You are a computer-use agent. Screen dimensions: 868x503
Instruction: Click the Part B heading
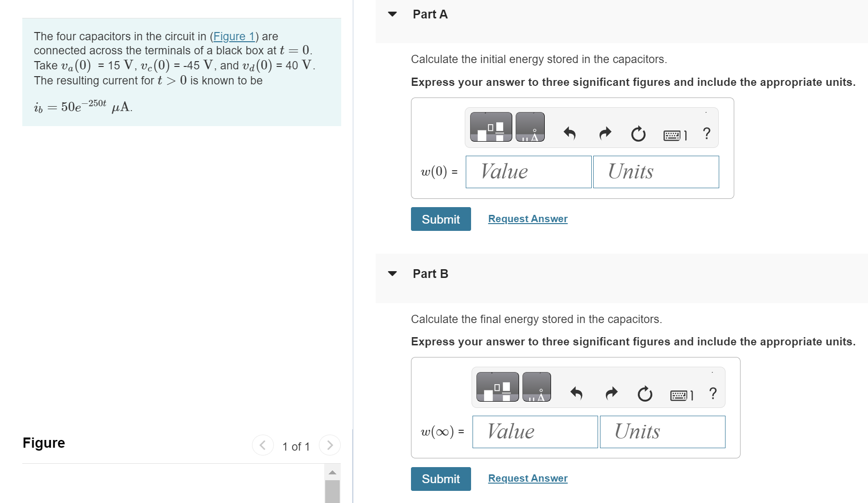[429, 273]
